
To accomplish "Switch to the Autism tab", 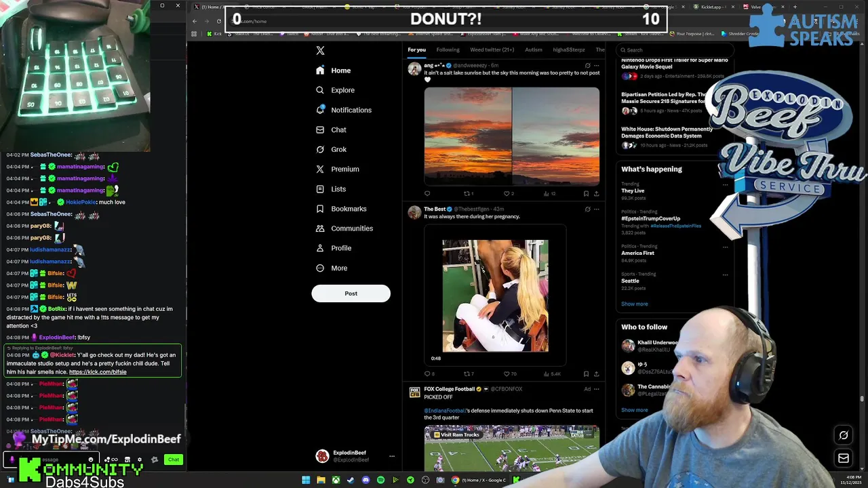I will point(534,49).
